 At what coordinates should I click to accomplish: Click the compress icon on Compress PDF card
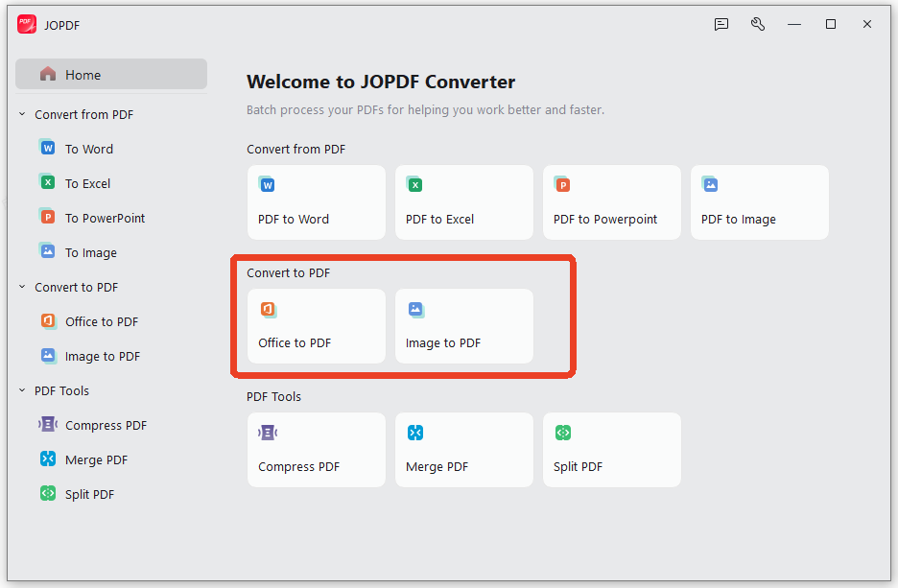268,433
